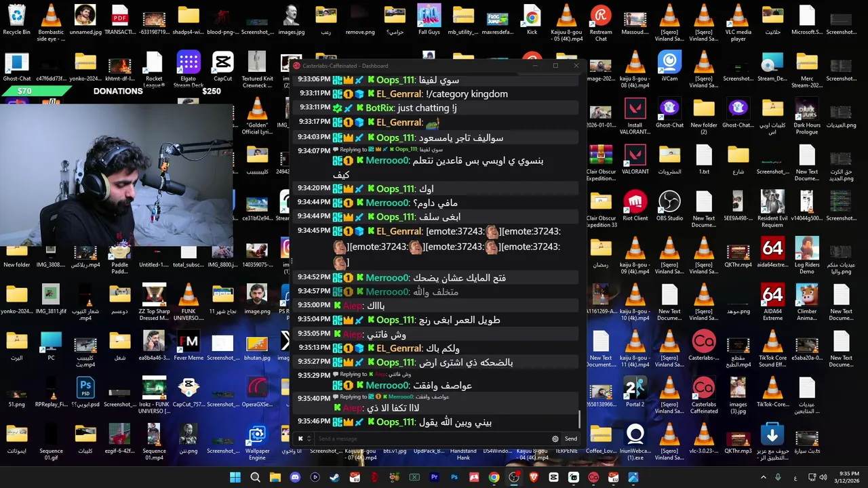The width and height of the screenshot is (868, 488).
Task: Open Discord from the taskbar
Action: [295, 477]
